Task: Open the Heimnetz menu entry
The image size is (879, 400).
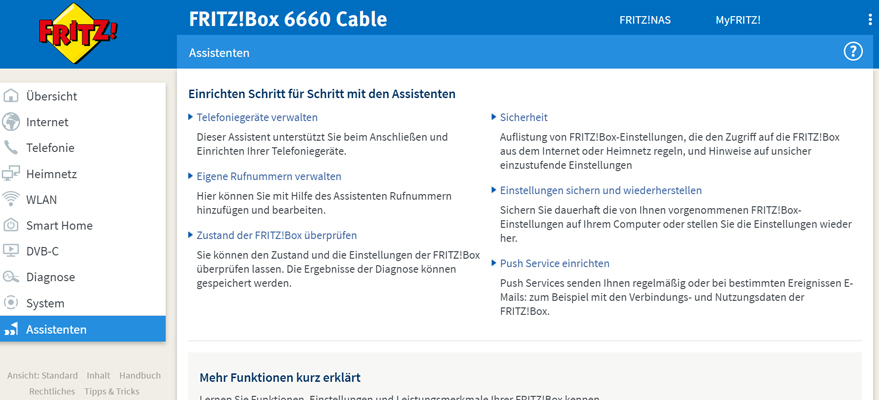Action: 51,174
